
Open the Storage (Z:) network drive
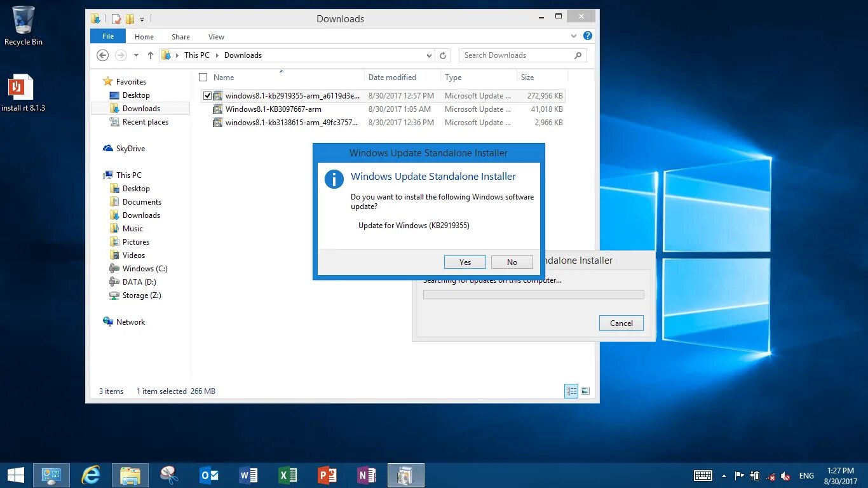point(142,295)
